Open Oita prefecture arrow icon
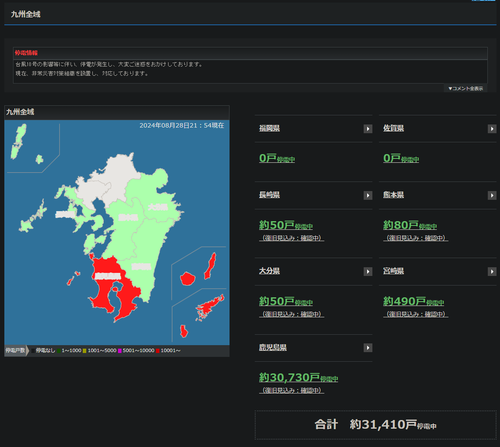The width and height of the screenshot is (500, 447). coord(368,272)
